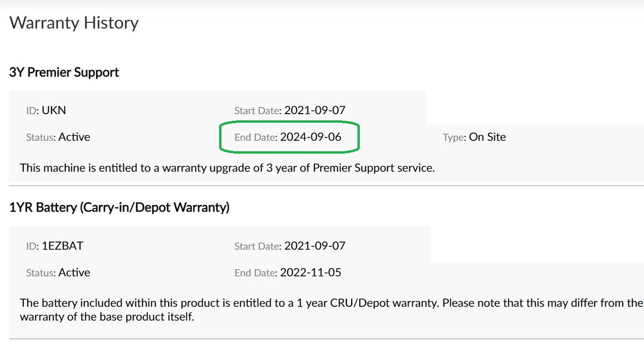This screenshot has width=644, height=351.
Task: Click the On Site type value
Action: point(487,137)
